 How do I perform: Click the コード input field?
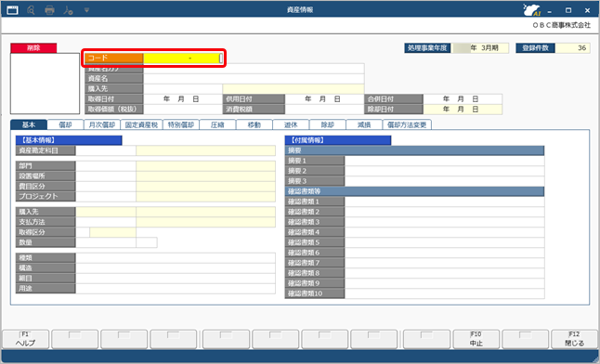183,58
